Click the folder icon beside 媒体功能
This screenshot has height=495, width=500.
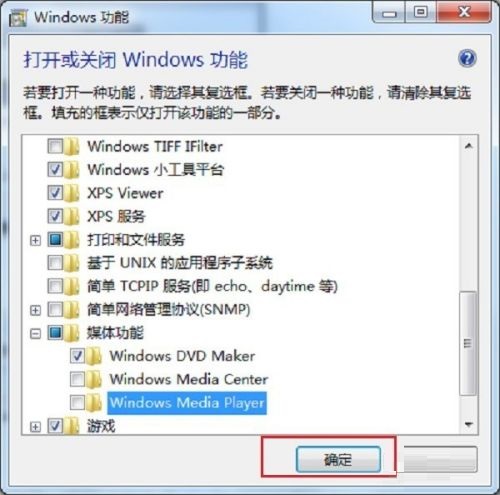point(72,333)
